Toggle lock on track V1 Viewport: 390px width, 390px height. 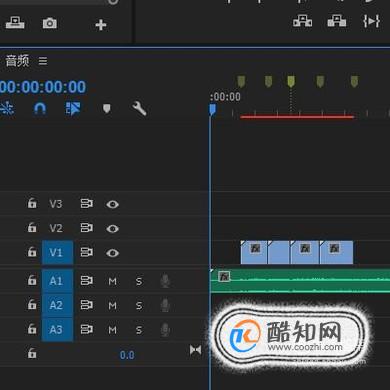(x=32, y=252)
